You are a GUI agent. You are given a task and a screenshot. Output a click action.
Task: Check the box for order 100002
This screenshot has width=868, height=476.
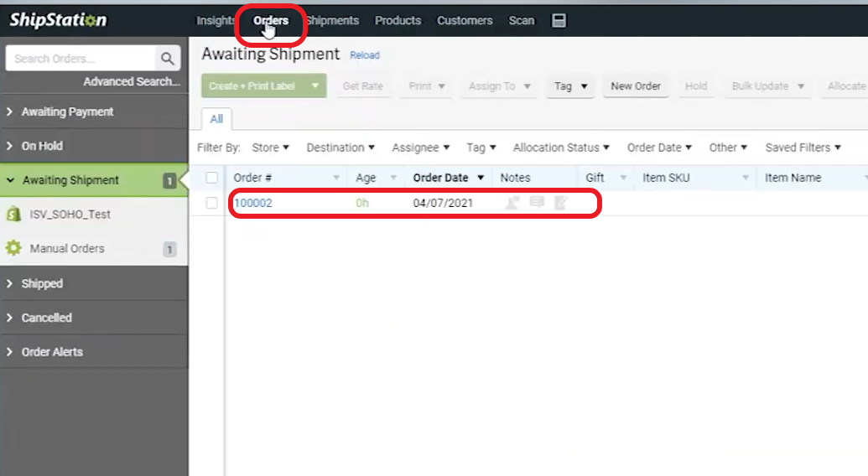[212, 203]
